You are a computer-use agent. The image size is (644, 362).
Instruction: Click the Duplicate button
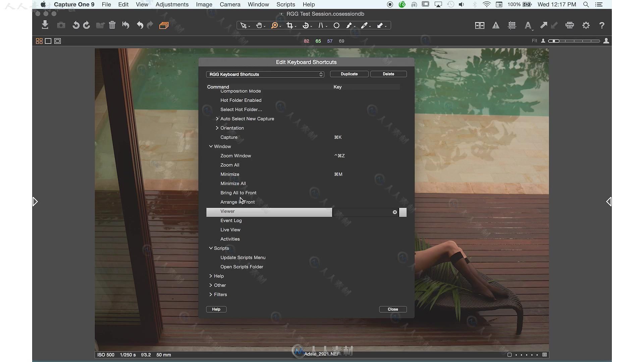point(350,74)
